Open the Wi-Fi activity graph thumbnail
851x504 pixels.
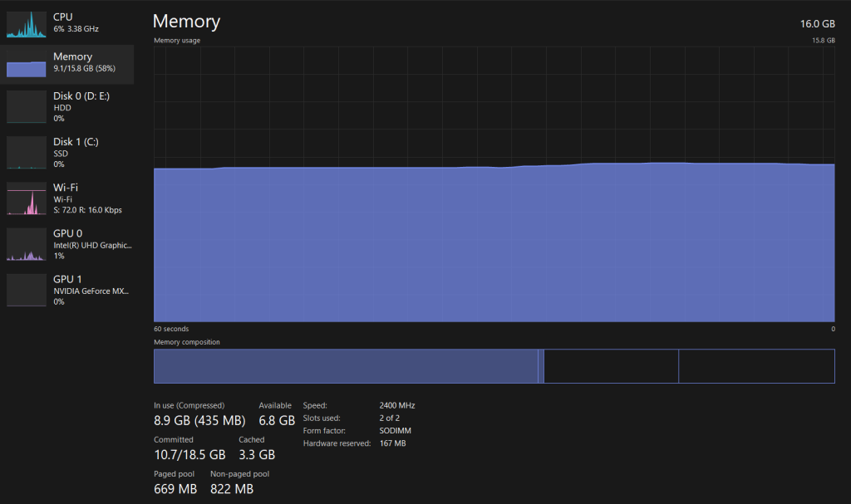click(26, 198)
